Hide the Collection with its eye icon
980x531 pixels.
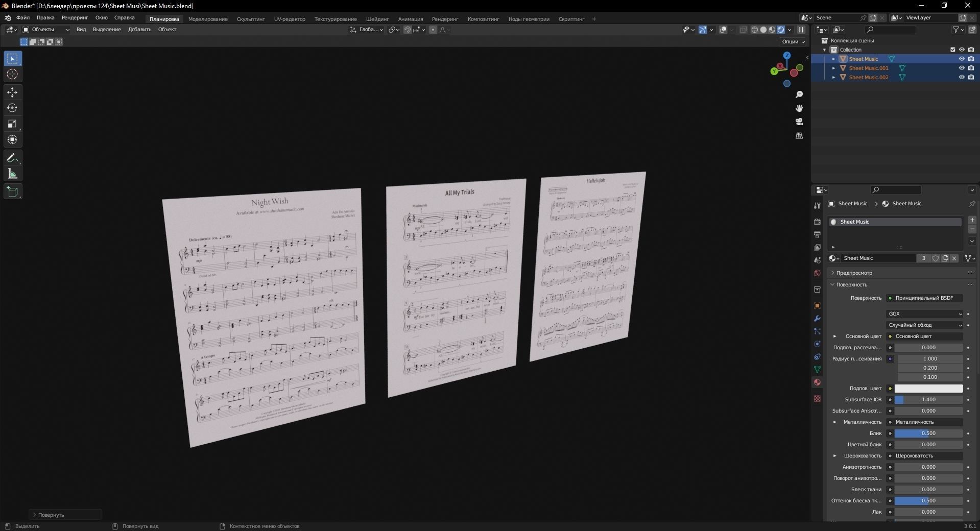[x=962, y=50]
